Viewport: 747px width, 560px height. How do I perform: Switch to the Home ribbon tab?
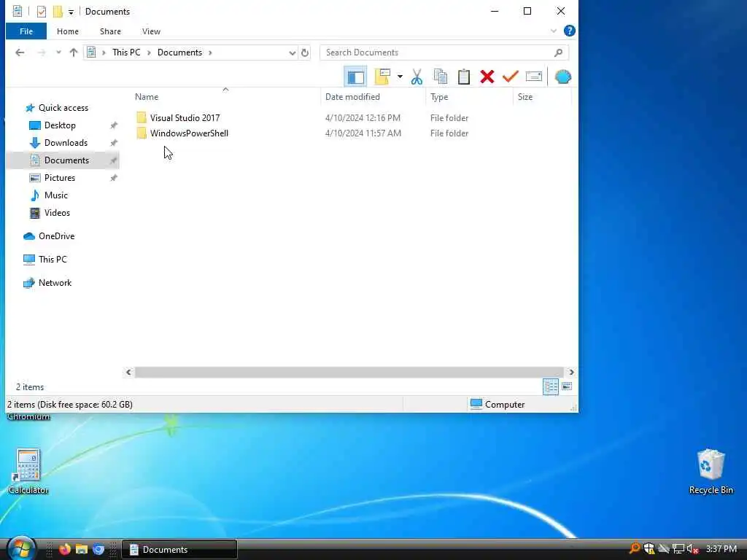[x=68, y=31]
